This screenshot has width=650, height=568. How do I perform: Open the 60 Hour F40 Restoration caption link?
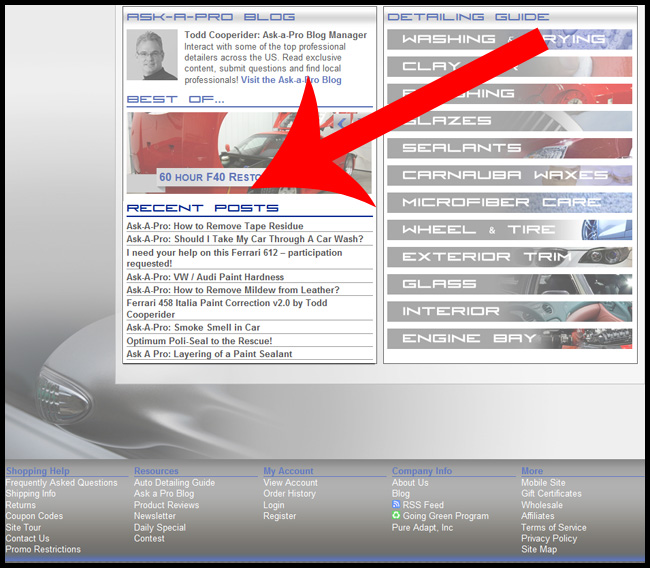(211, 177)
